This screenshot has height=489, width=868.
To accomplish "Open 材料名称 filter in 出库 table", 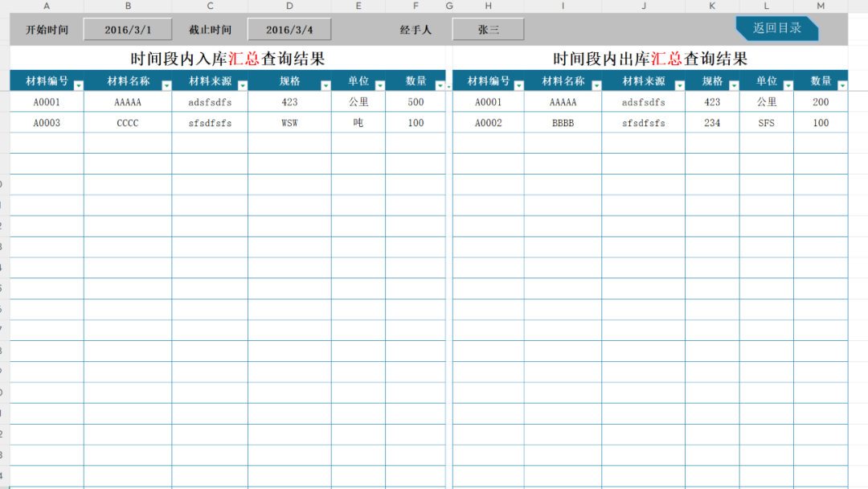I will (596, 85).
